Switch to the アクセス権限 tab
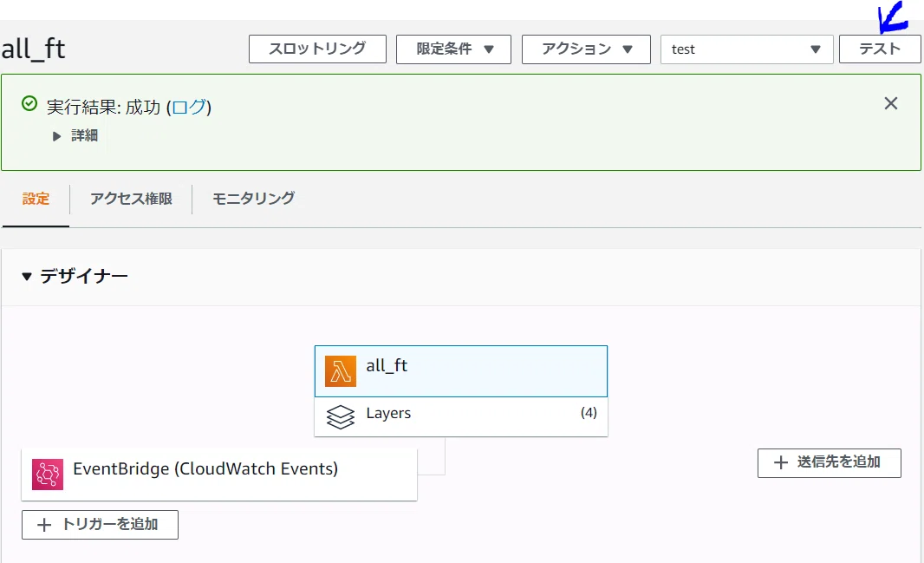The width and height of the screenshot is (924, 563). click(x=131, y=199)
